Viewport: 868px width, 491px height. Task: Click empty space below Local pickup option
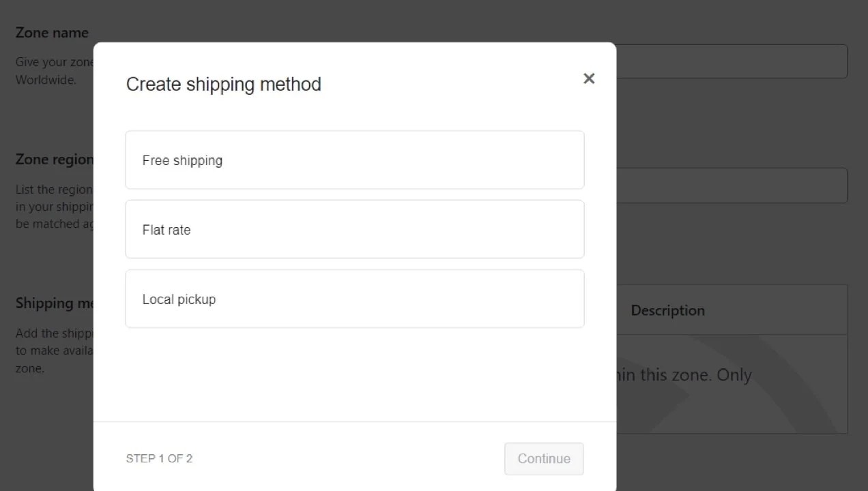(x=354, y=374)
